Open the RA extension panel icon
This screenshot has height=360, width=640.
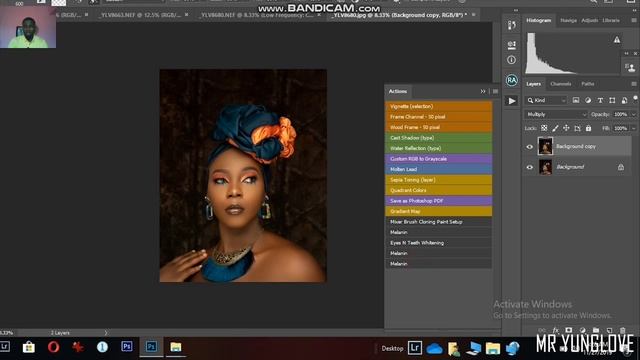(511, 80)
